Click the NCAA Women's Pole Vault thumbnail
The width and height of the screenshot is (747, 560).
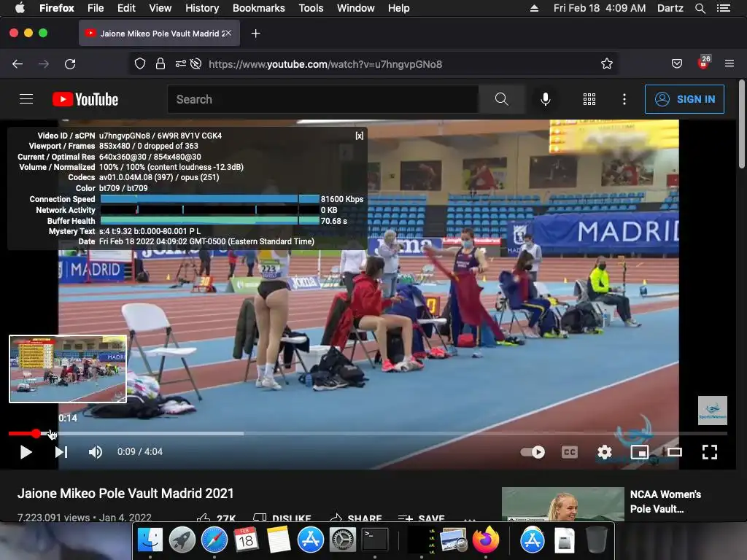[x=562, y=504]
